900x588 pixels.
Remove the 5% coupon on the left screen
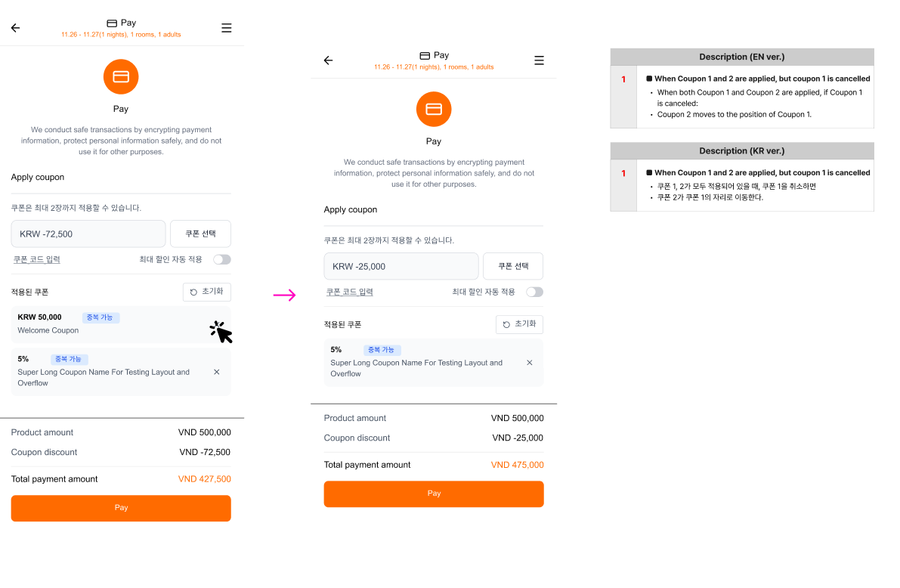(x=217, y=372)
